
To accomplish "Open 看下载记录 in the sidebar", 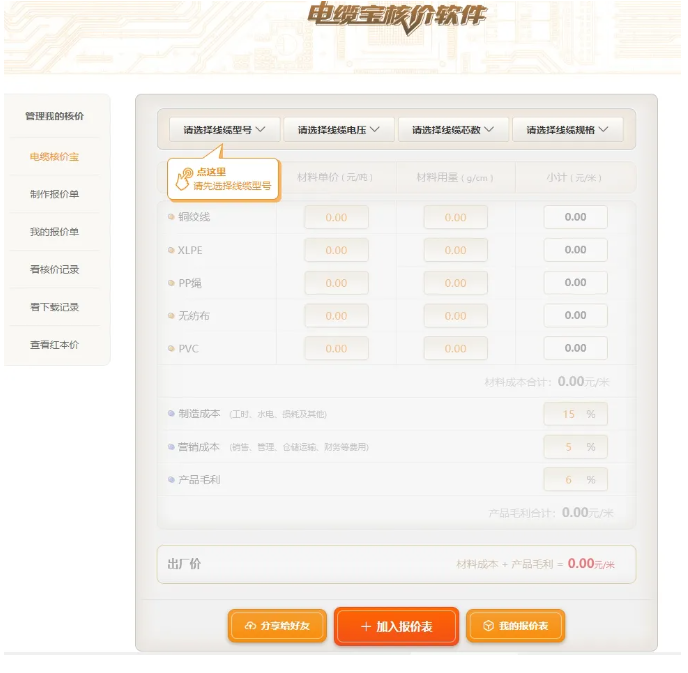I will coord(54,307).
